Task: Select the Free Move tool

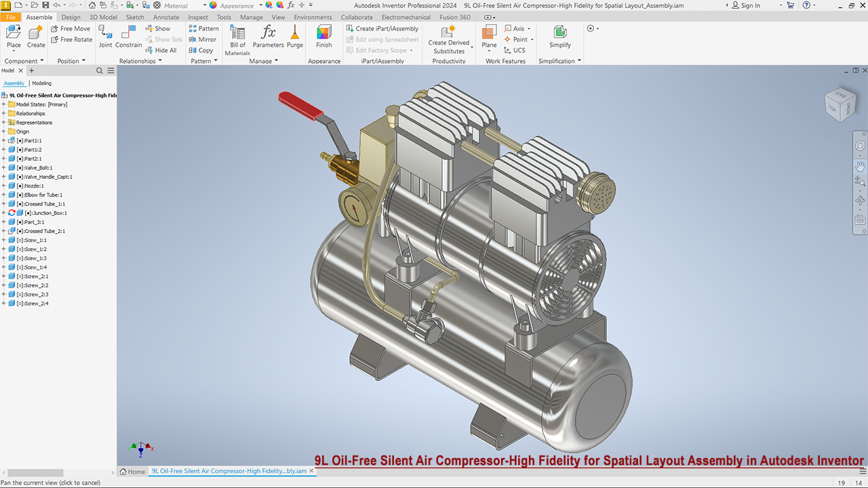Action: tap(71, 28)
